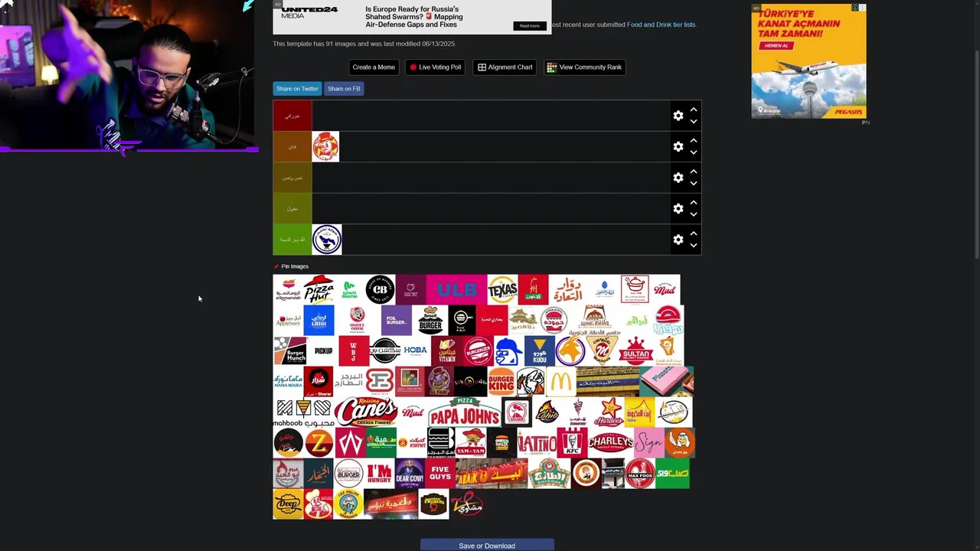Select the ULB logo
Screen dimensions: 980x551
click(x=456, y=289)
